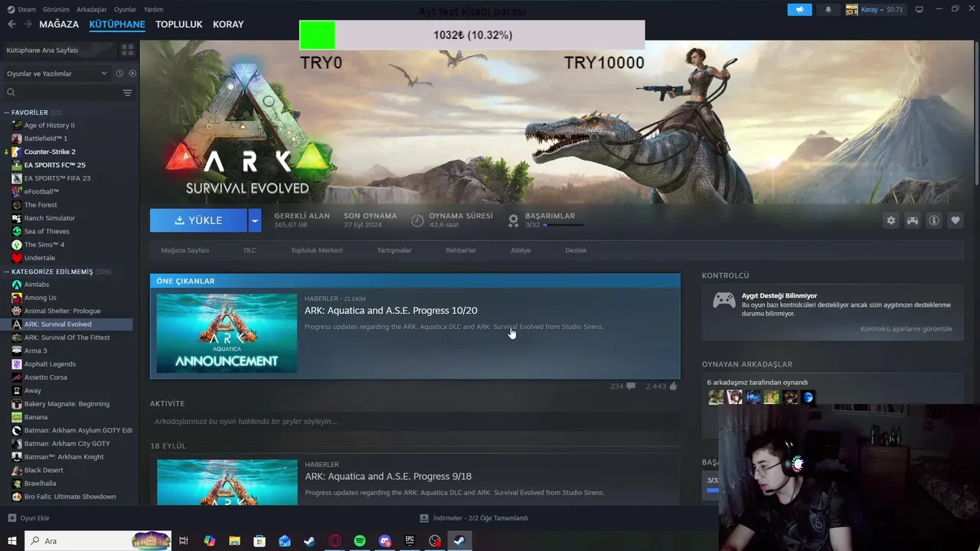Image resolution: width=980 pixels, height=551 pixels.
Task: Click the gamepad icon in Kontrolcü panel
Action: tap(724, 301)
